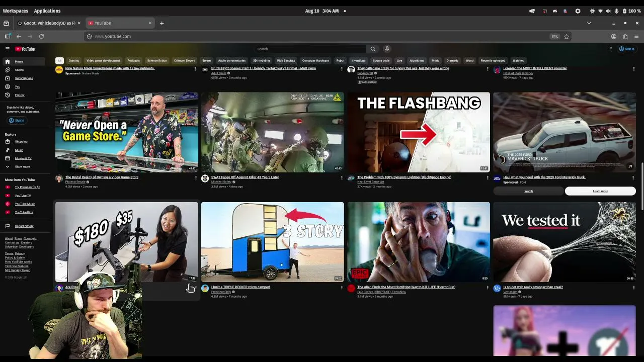
Task: Open the browser application menu
Action: (x=636, y=36)
